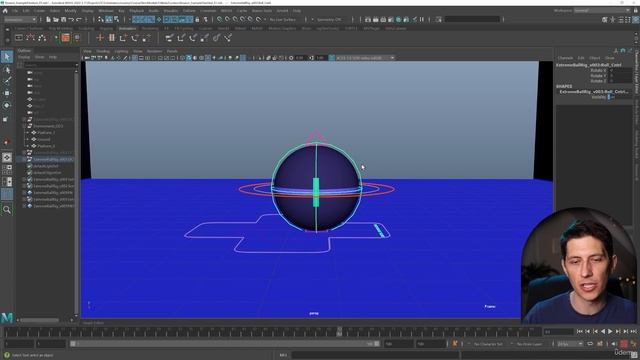Open the Animation menu set dropdown

coord(20,19)
